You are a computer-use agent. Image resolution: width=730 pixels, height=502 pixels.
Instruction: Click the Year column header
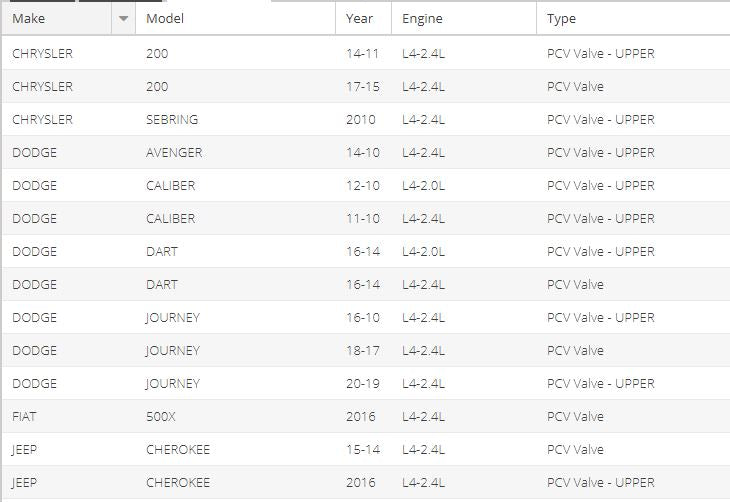click(359, 18)
